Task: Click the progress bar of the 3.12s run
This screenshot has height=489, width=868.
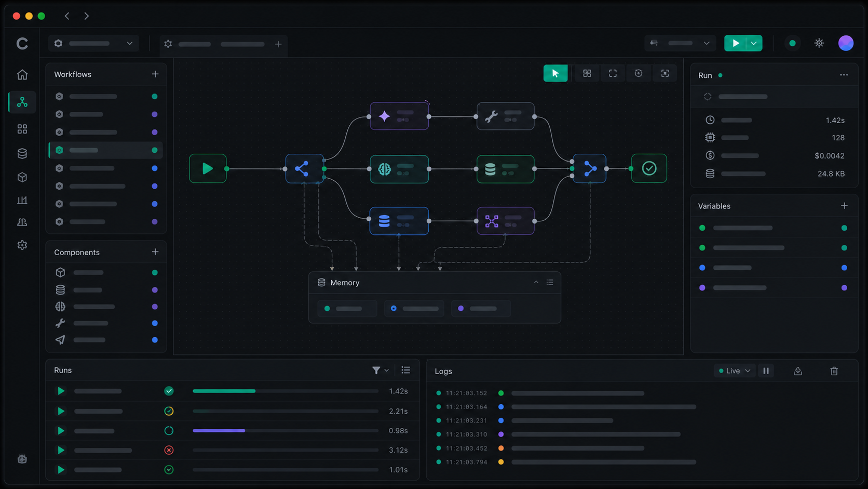Action: [x=286, y=450]
